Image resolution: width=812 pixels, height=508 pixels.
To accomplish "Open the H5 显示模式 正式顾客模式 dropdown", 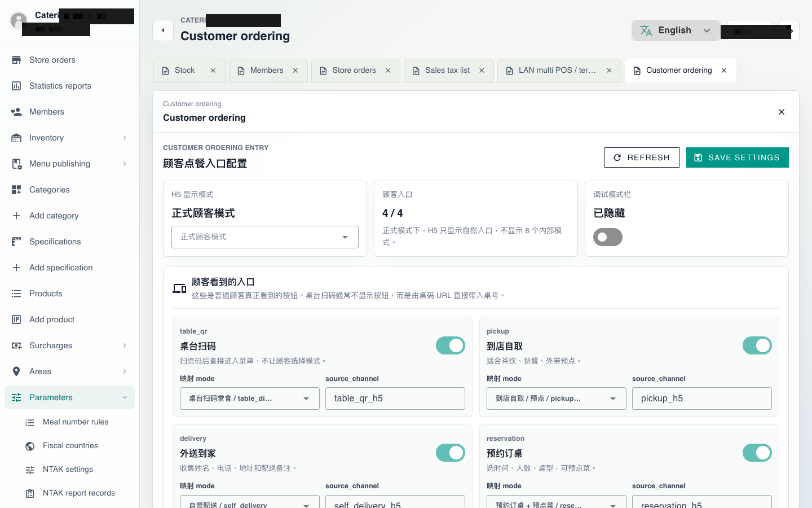I will click(265, 237).
